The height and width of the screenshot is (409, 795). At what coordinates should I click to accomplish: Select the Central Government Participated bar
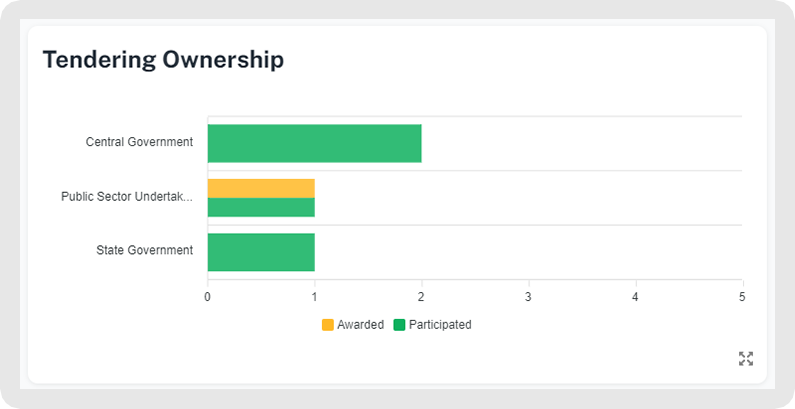coord(314,143)
